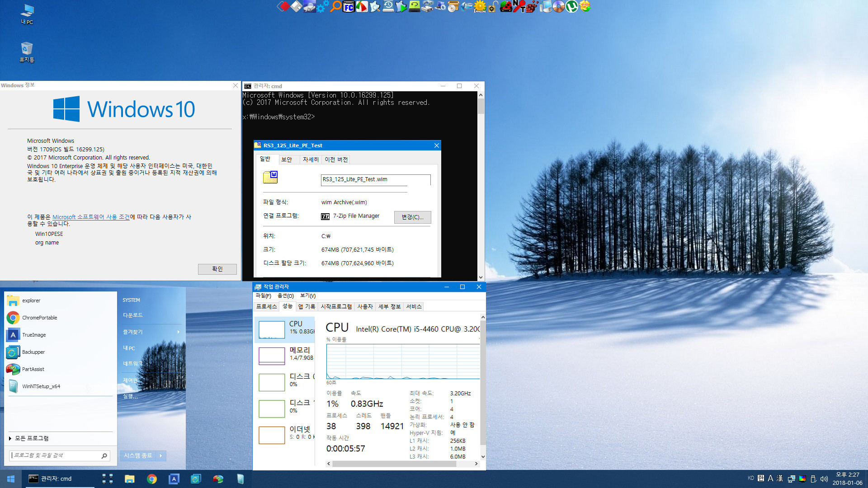The image size is (868, 488).
Task: Click the 확인 button in Windows 정보
Action: coord(217,269)
